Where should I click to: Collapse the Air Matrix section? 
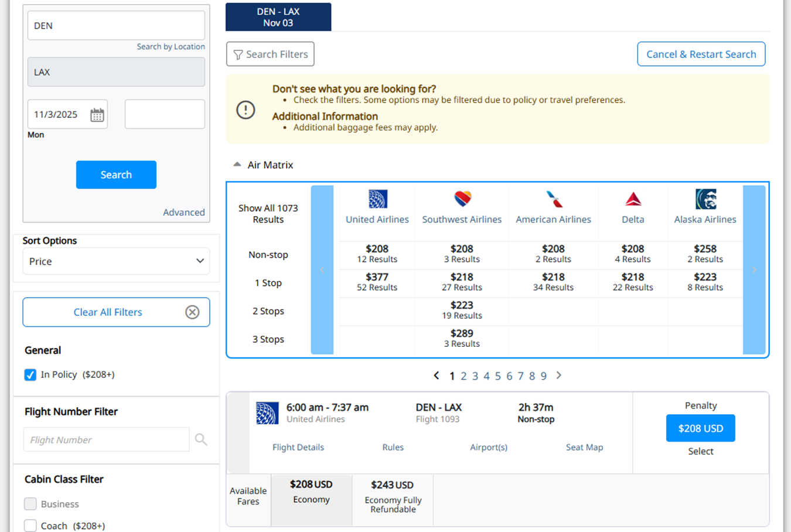[x=237, y=165]
